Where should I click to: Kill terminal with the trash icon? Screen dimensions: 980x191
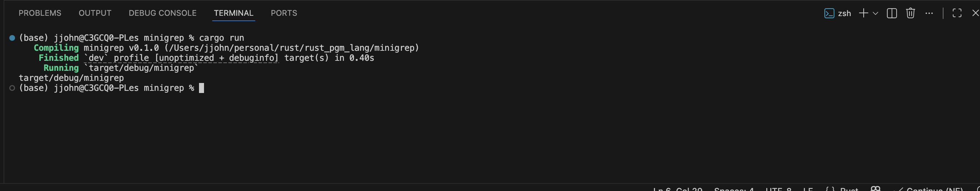tap(910, 13)
